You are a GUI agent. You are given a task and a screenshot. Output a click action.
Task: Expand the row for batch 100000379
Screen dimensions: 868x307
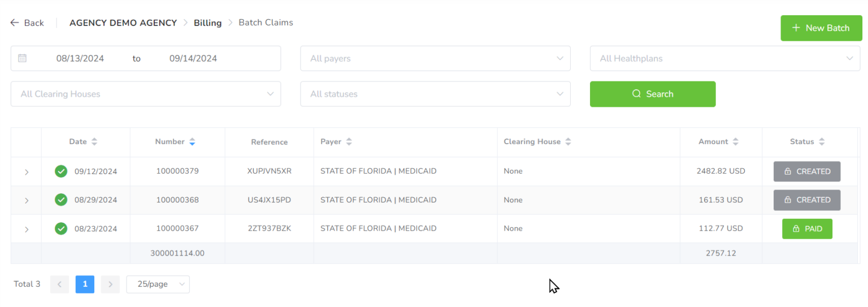(27, 172)
